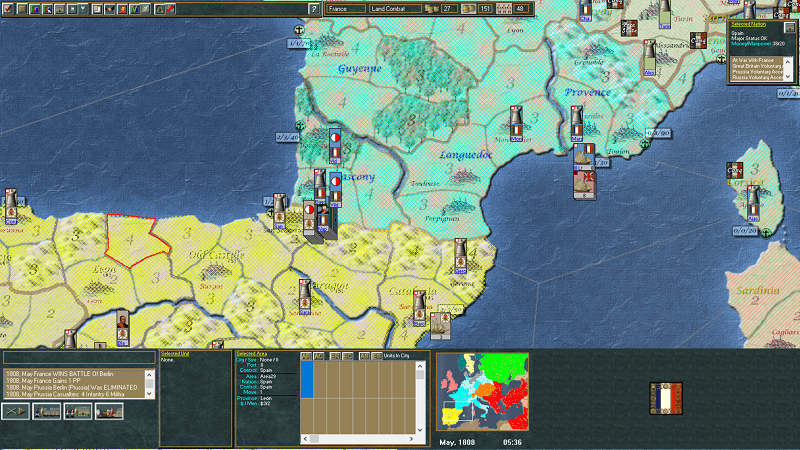Screen dimensions: 800x450
Task: Click the building picture toolbar icon
Action: [x=60, y=9]
